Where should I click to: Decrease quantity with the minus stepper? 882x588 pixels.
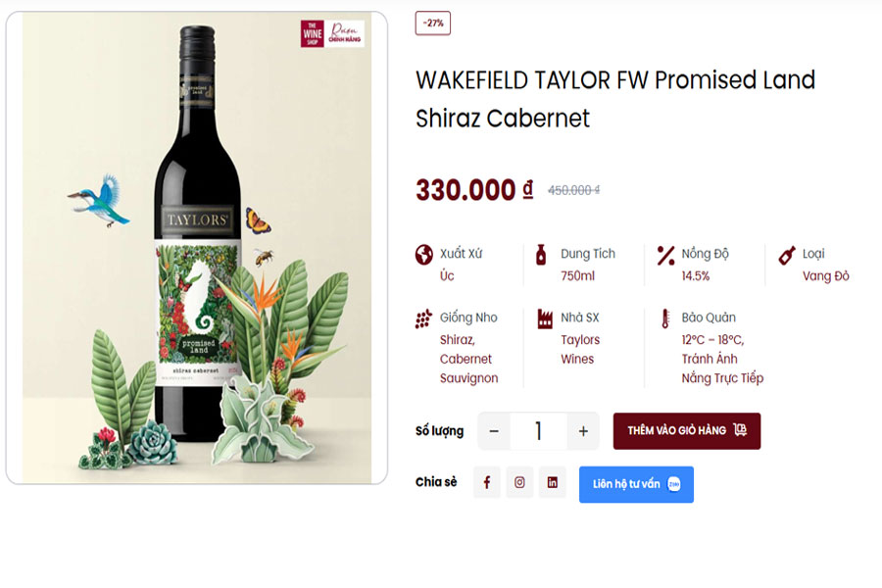coord(492,431)
